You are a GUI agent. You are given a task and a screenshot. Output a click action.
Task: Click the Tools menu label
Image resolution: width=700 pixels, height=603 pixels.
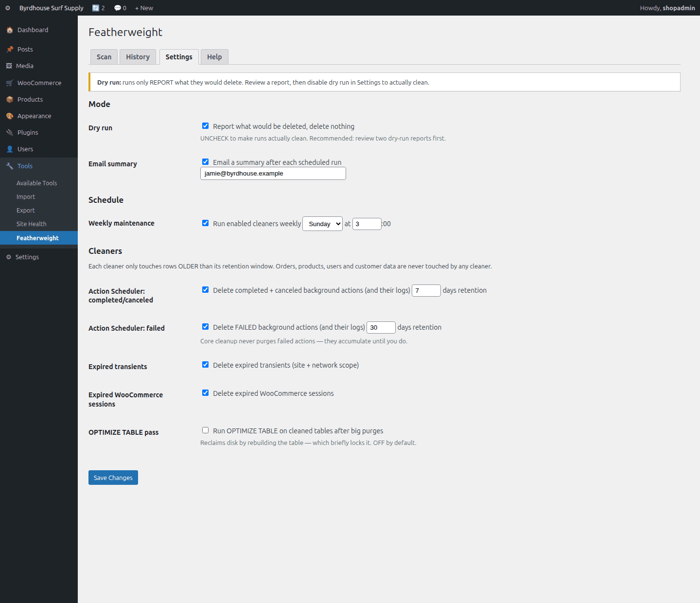pyautogui.click(x=25, y=166)
